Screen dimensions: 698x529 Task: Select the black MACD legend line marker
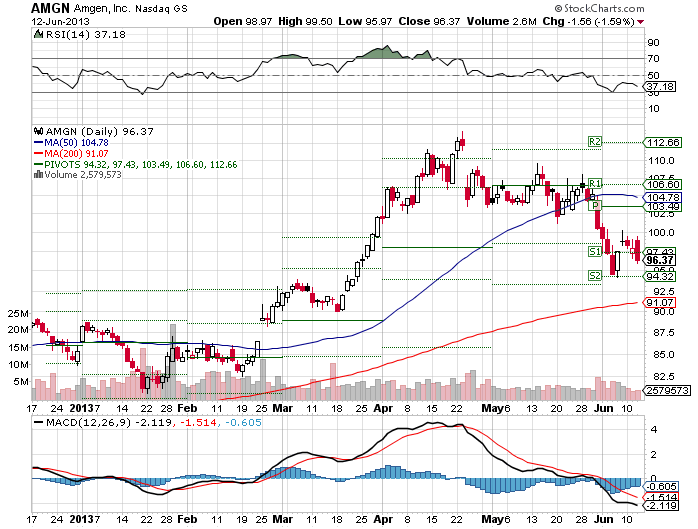coord(39,422)
